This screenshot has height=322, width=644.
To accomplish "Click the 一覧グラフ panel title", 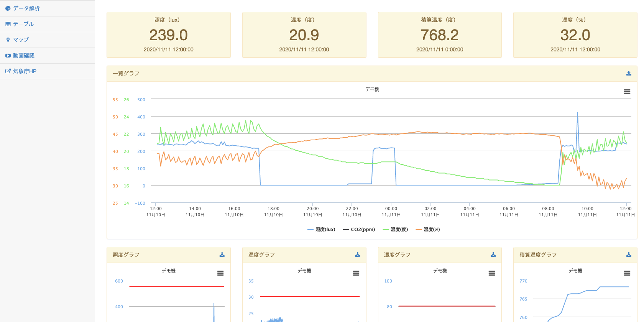I will coord(126,73).
